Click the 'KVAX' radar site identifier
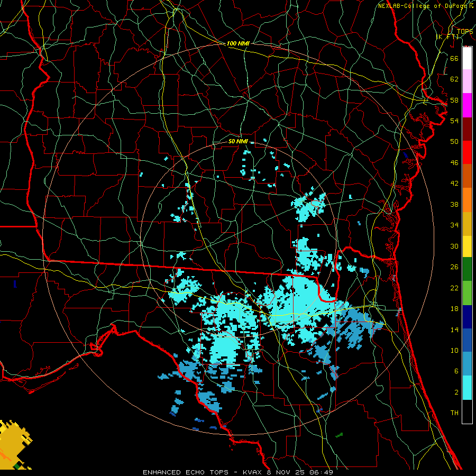Screen dimensions: 476x476 pyautogui.click(x=251, y=472)
